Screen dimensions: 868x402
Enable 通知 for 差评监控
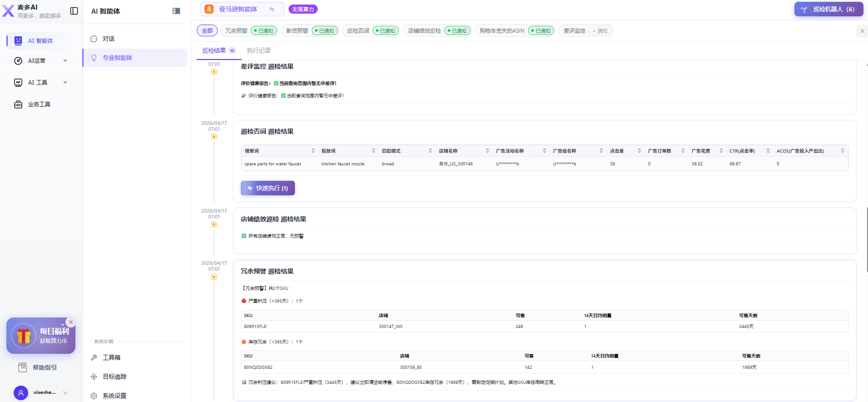point(600,31)
